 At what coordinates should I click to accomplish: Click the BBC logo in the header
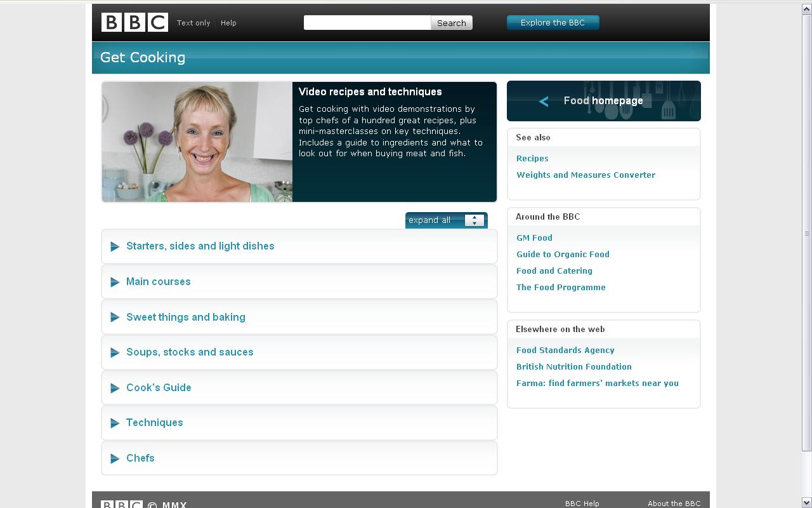[134, 22]
